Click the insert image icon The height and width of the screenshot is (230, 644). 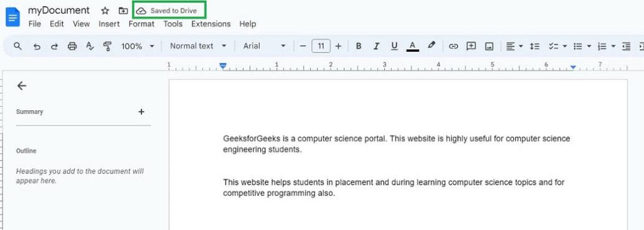tap(489, 46)
